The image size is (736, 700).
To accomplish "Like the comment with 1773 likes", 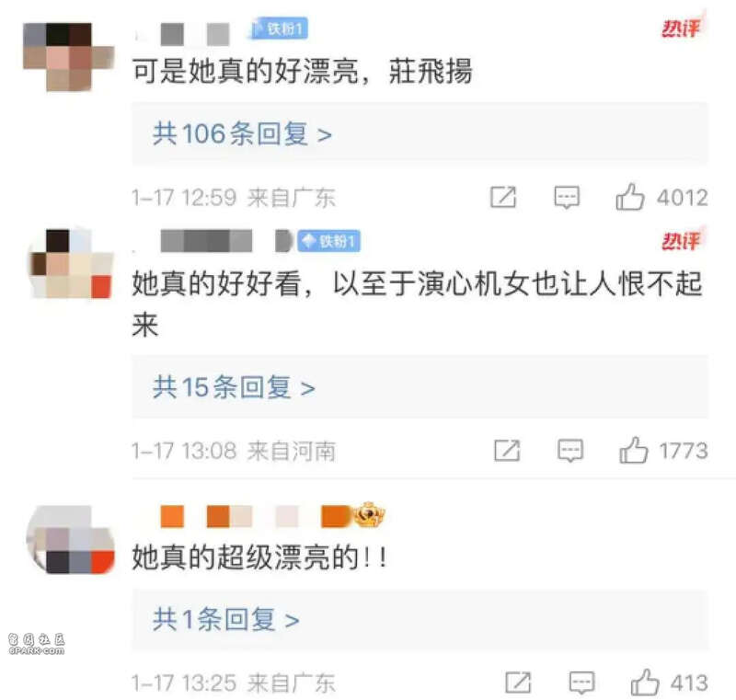I will click(x=633, y=451).
